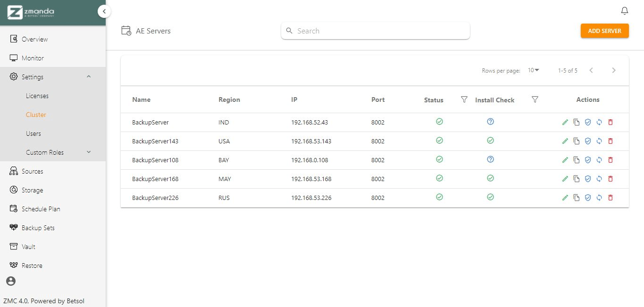Screen dimensions: 644x307
Task: Collapse the Settings menu section
Action: tap(89, 76)
